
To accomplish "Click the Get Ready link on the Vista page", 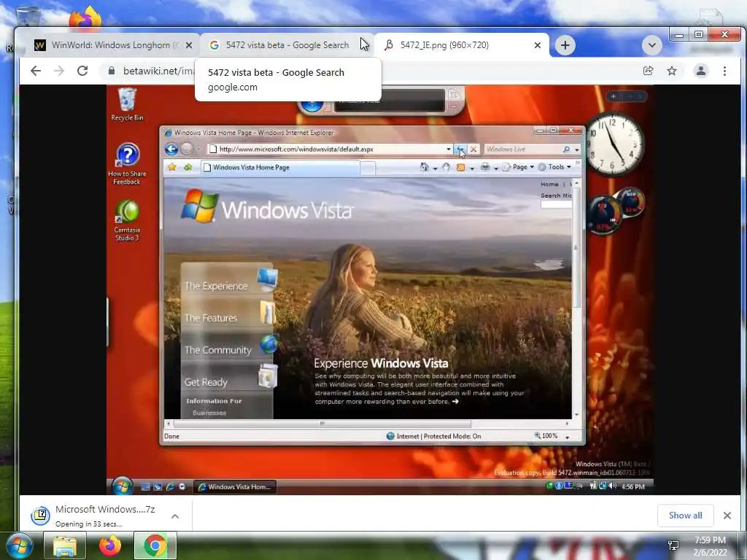I will click(x=206, y=382).
